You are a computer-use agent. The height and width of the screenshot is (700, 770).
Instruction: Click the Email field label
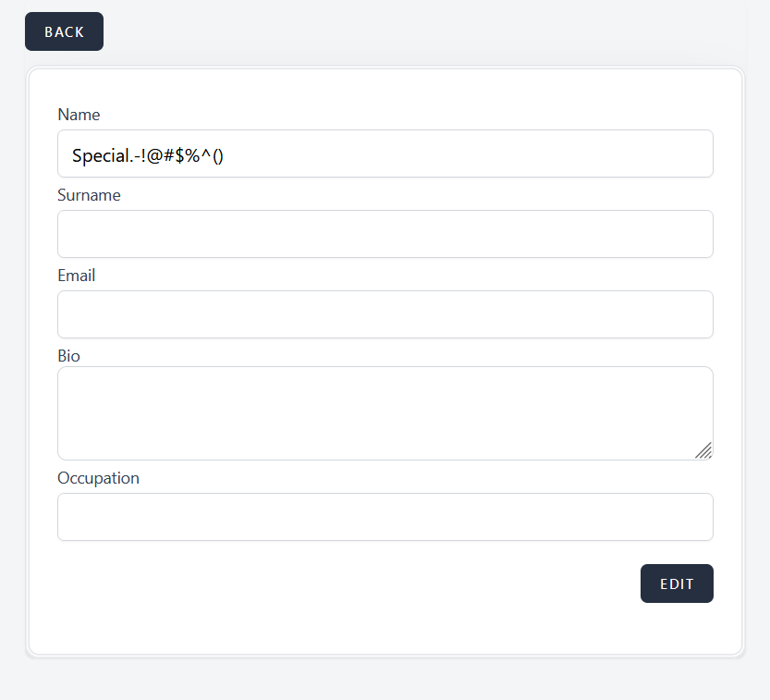(77, 276)
